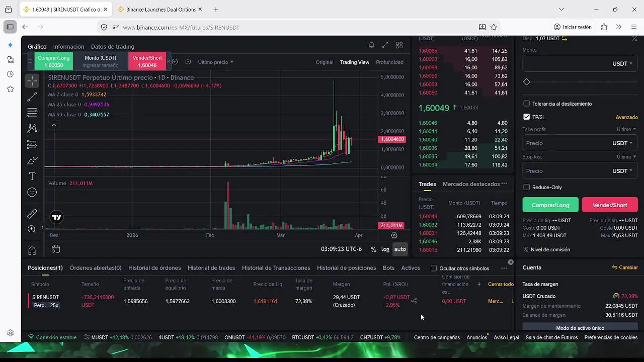This screenshot has width=644, height=362.
Task: Open the Órdenes abiertas(0) tab
Action: 96,268
